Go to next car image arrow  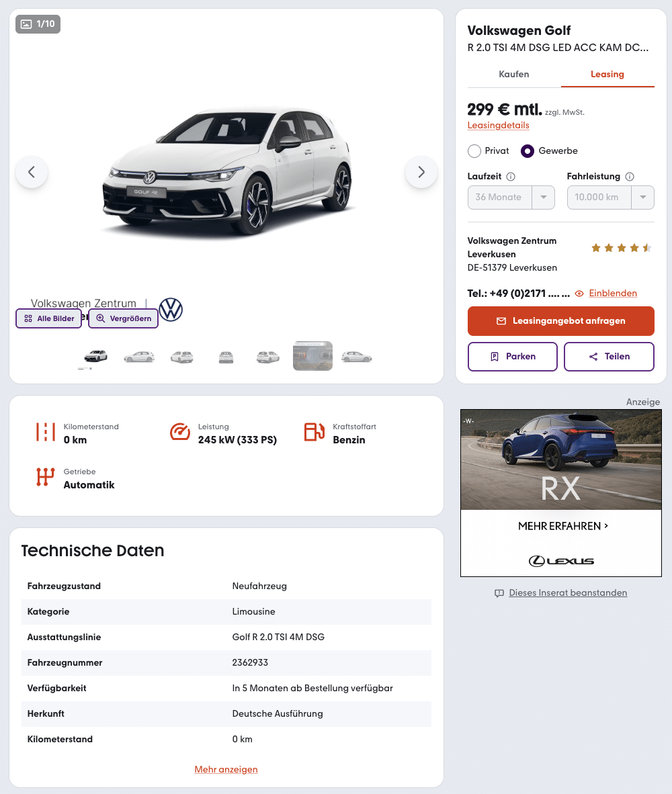pyautogui.click(x=421, y=172)
